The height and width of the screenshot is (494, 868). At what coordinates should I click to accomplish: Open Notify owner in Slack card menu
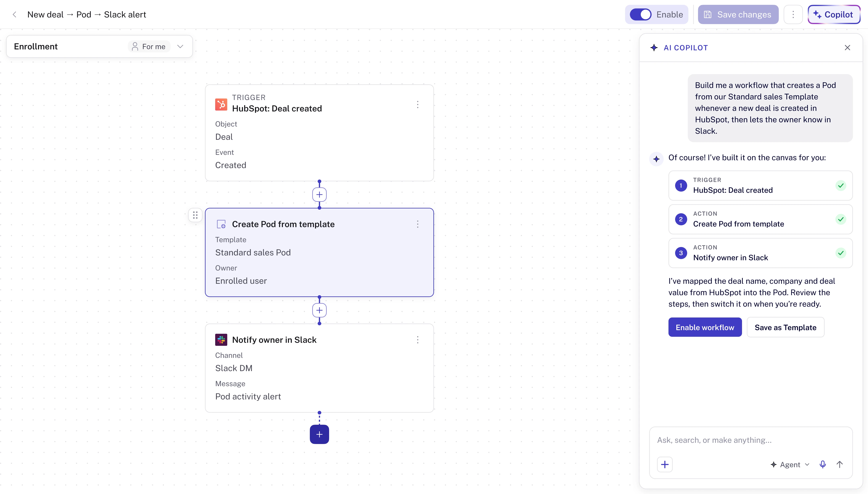click(418, 340)
